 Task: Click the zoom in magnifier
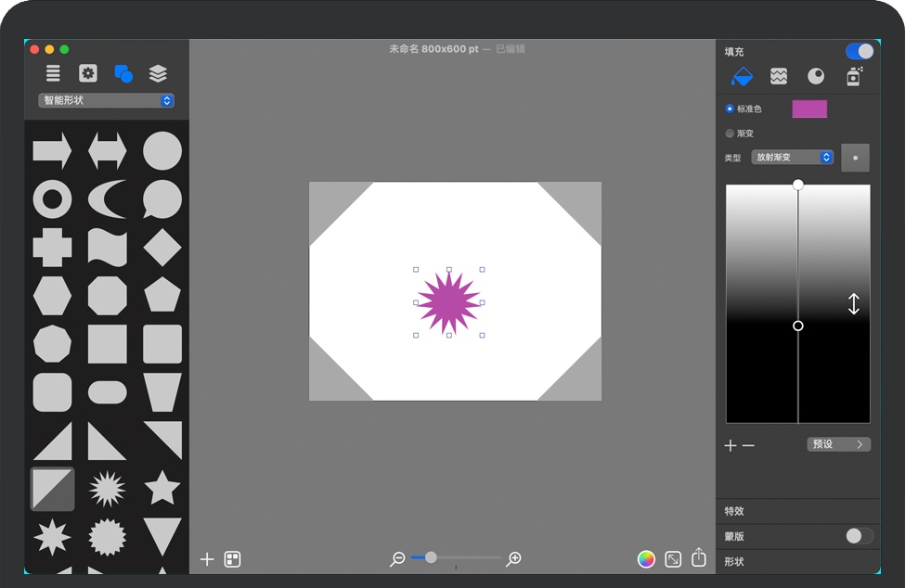(x=513, y=558)
